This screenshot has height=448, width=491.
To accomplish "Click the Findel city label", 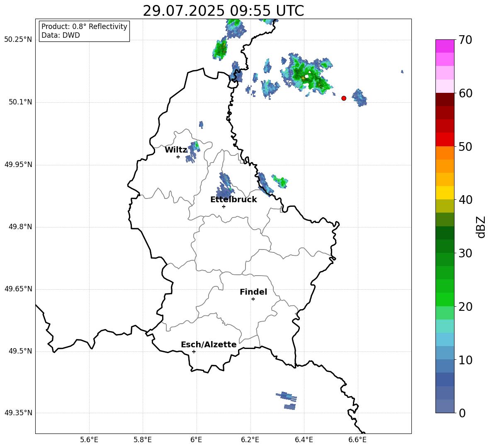I will (x=253, y=292).
